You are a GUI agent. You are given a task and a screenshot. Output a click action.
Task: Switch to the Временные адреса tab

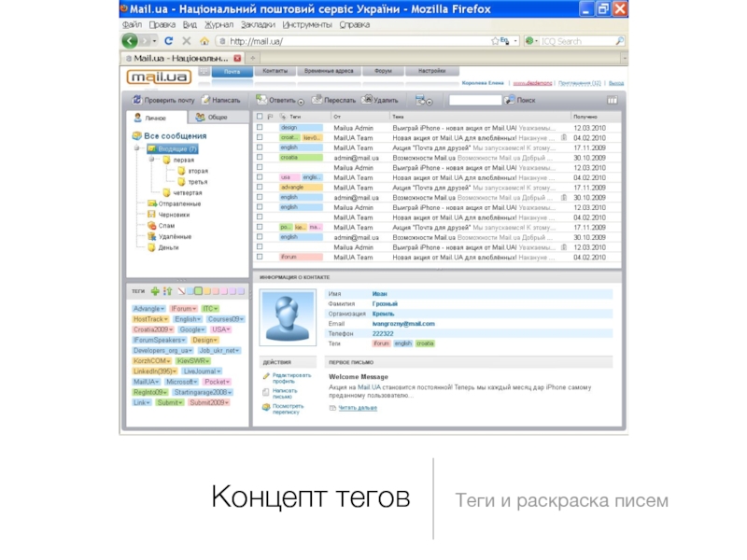click(x=329, y=71)
